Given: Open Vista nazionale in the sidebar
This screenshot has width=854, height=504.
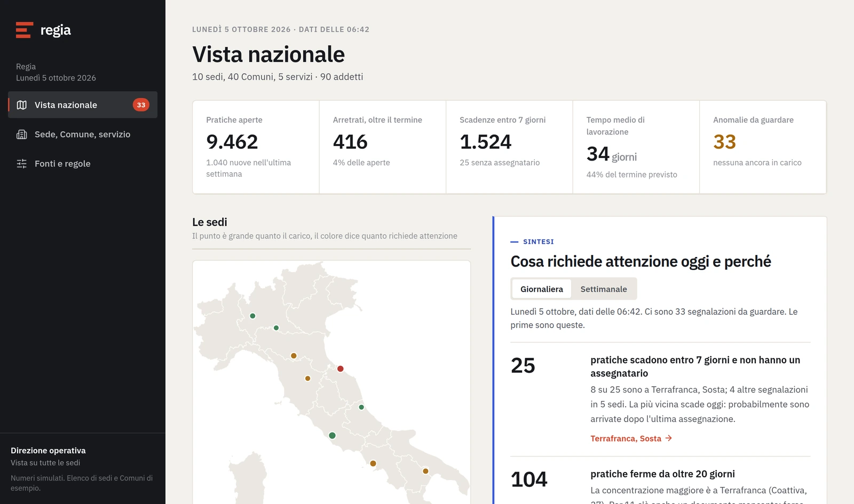Looking at the screenshot, I should [83, 105].
